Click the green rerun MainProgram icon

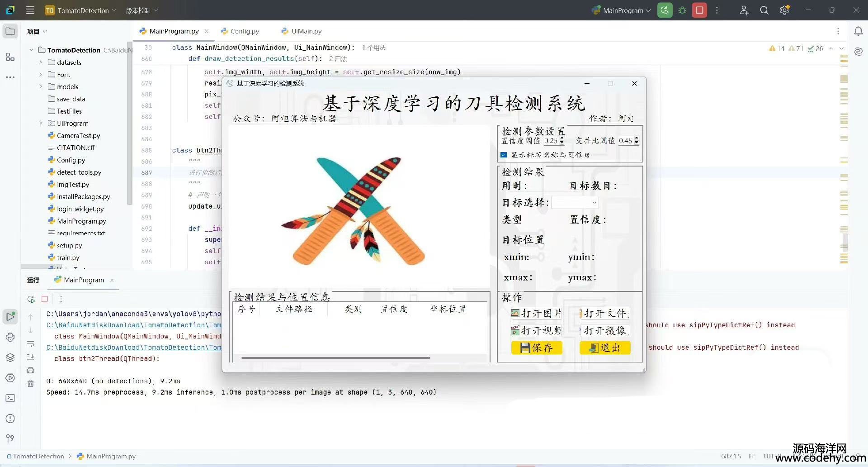tap(665, 10)
